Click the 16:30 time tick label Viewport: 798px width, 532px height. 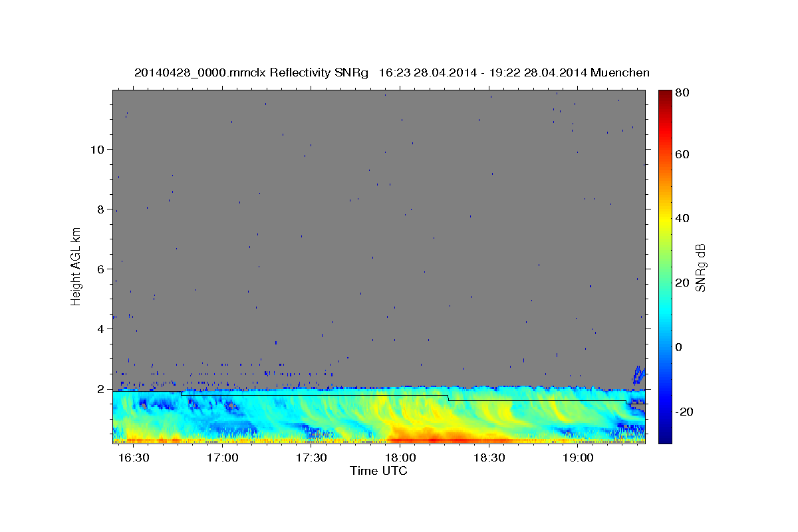(133, 458)
